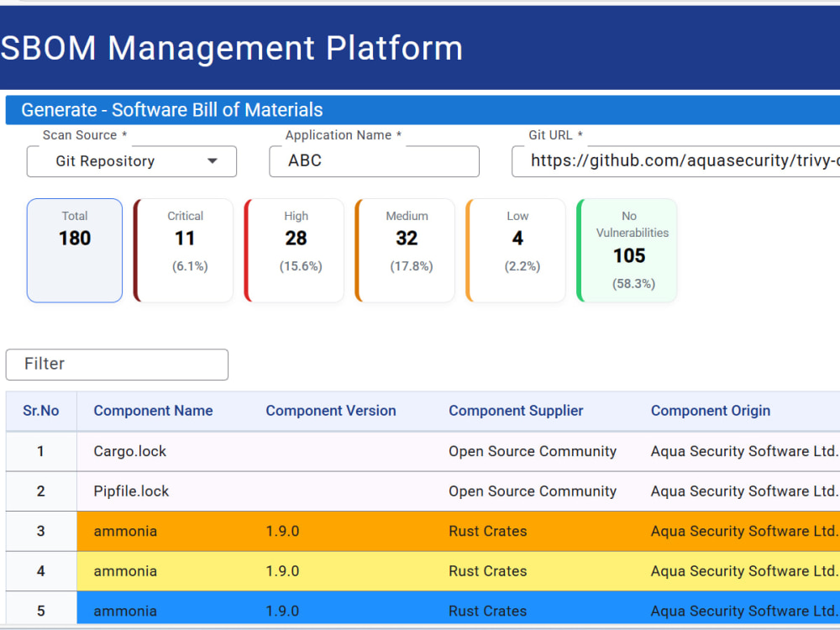Click version 1.9.0 in row 5
This screenshot has height=630, width=840.
pyautogui.click(x=282, y=611)
